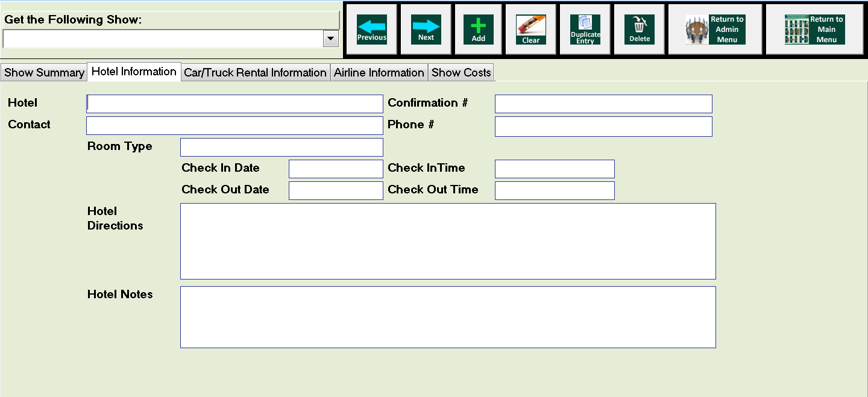
Task: Focus the Hotel name field
Action: click(235, 104)
